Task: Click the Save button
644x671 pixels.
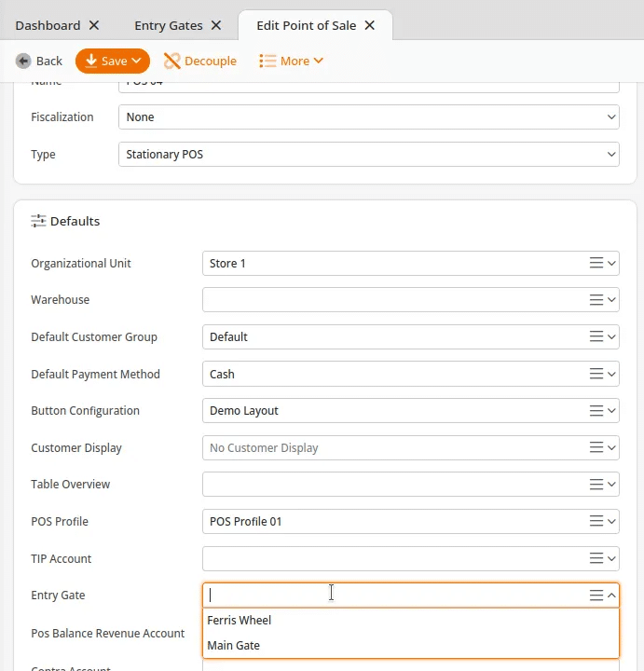Action: (x=113, y=61)
